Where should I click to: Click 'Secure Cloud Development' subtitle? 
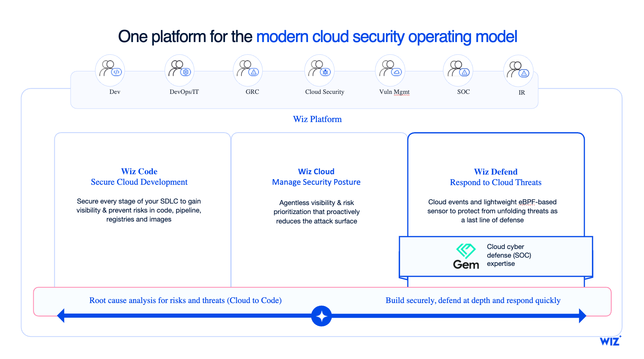tap(139, 182)
